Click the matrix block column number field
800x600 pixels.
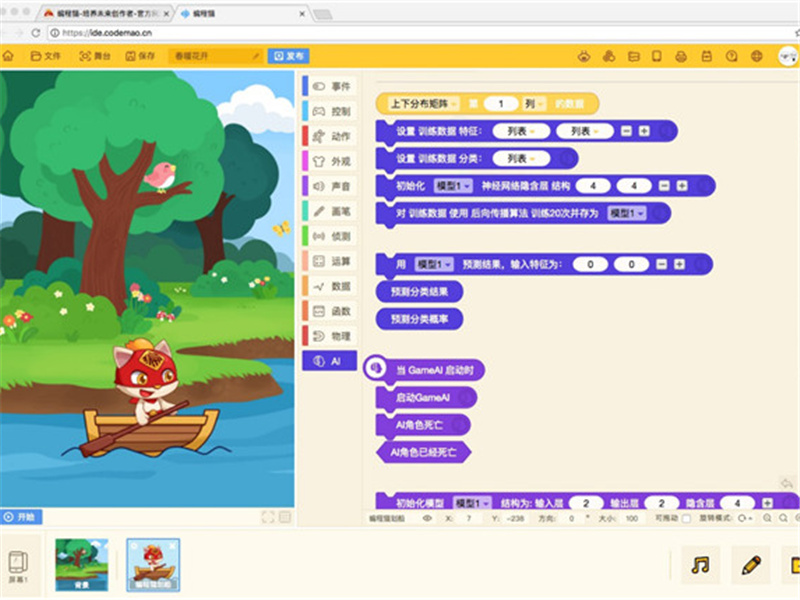pyautogui.click(x=501, y=104)
